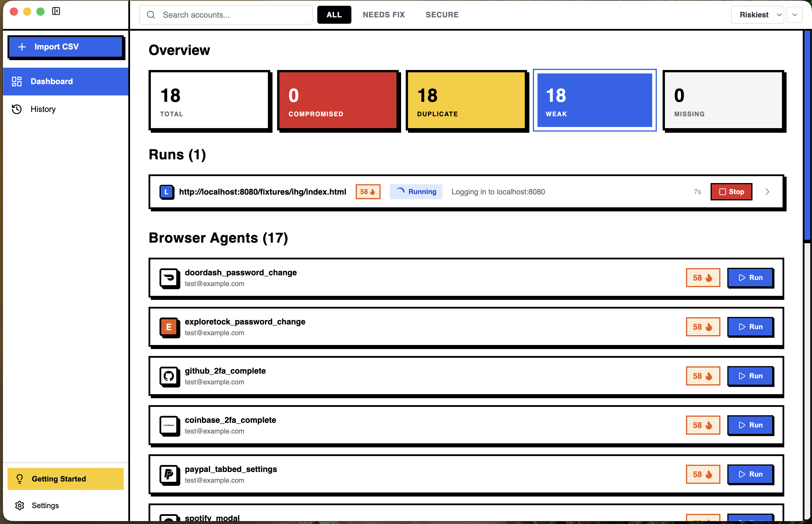This screenshot has width=812, height=524.
Task: Click the Exploretock agent icon
Action: [170, 327]
